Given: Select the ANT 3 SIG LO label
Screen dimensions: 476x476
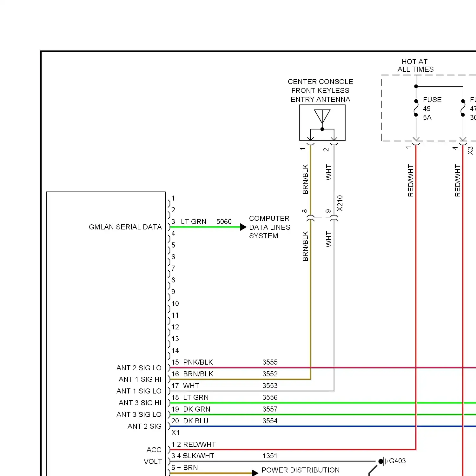Looking at the screenshot, I should [139, 414].
